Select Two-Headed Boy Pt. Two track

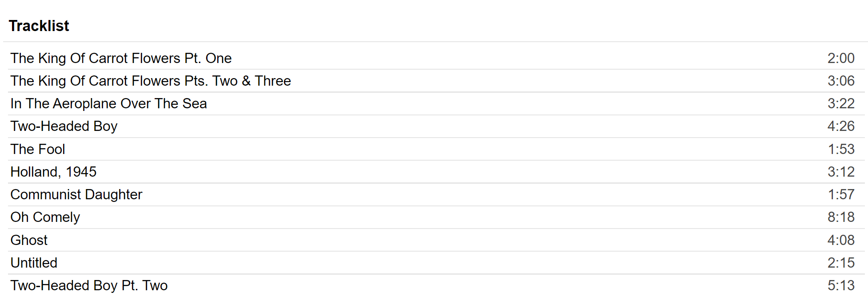(x=89, y=285)
